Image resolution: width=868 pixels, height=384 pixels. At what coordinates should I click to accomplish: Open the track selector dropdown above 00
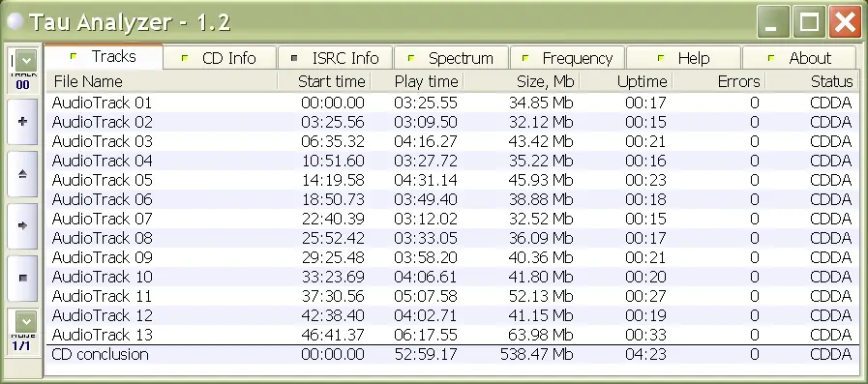coord(25,60)
